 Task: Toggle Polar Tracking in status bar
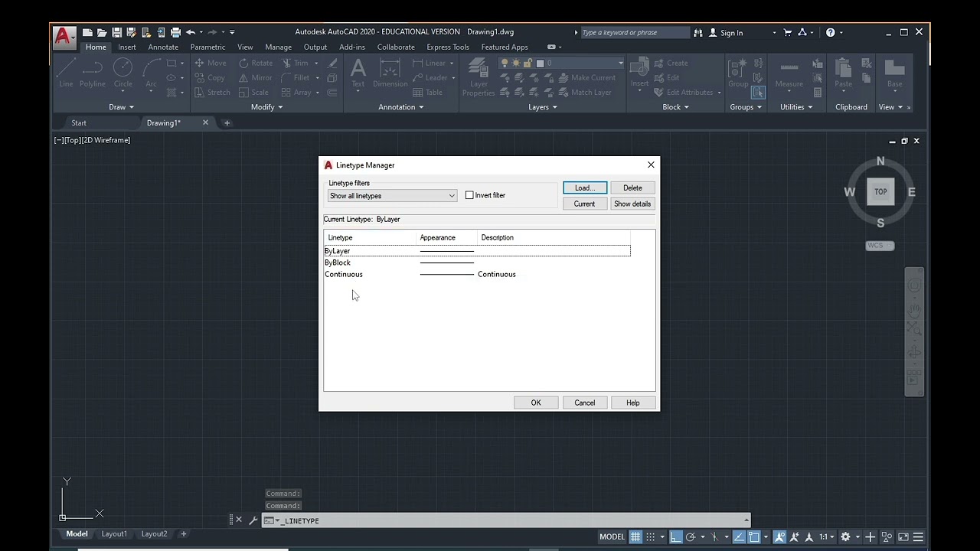tap(691, 537)
